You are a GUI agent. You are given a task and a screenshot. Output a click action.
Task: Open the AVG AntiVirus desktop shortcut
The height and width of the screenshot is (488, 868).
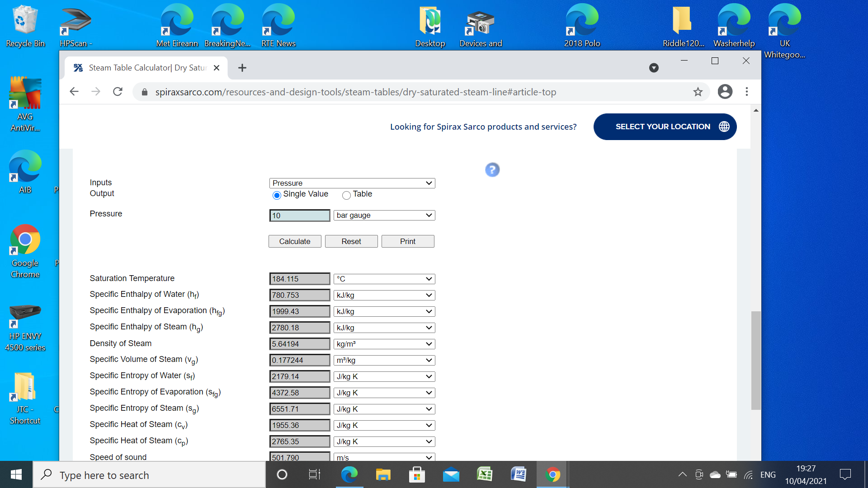[x=25, y=104]
